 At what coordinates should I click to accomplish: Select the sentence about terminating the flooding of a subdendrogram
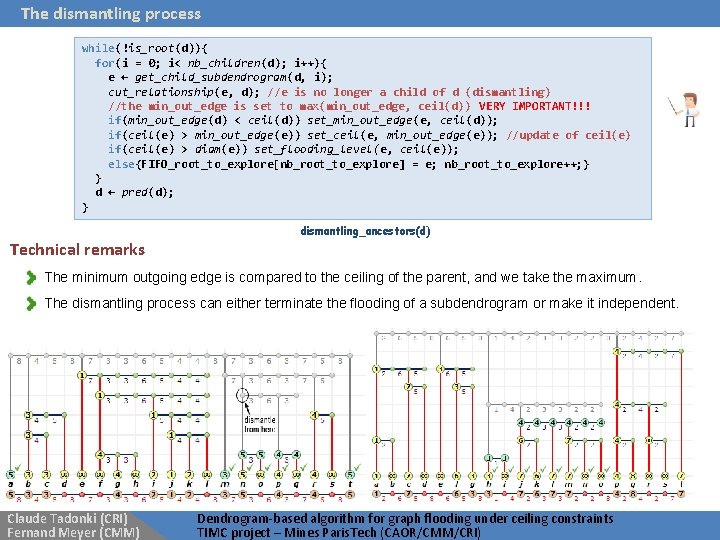click(x=361, y=304)
